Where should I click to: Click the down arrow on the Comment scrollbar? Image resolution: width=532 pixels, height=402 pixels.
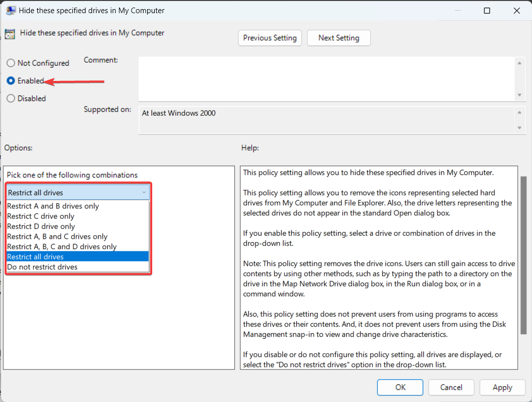coord(520,94)
